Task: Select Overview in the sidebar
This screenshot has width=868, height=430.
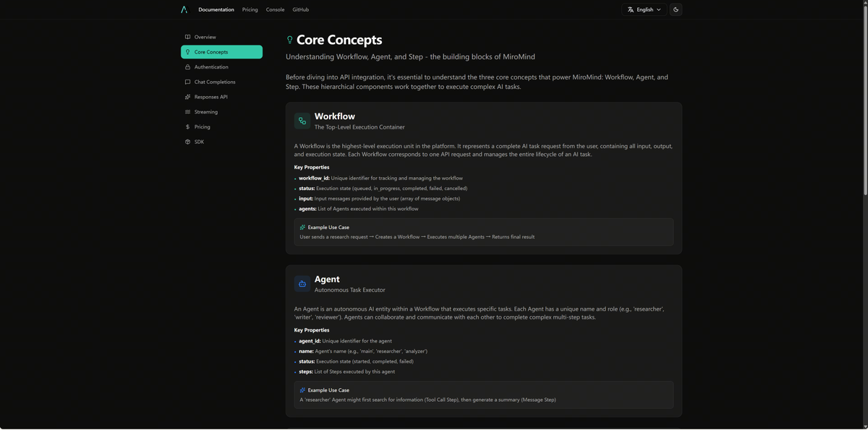Action: point(221,37)
